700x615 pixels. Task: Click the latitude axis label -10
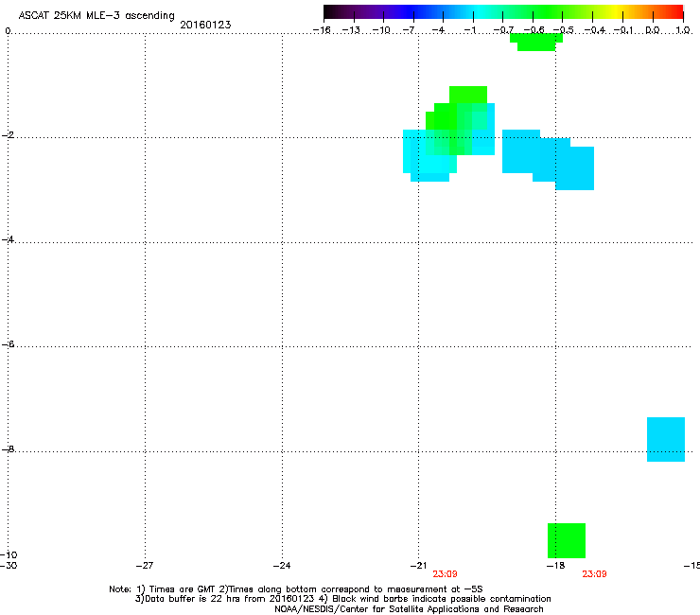[9, 554]
